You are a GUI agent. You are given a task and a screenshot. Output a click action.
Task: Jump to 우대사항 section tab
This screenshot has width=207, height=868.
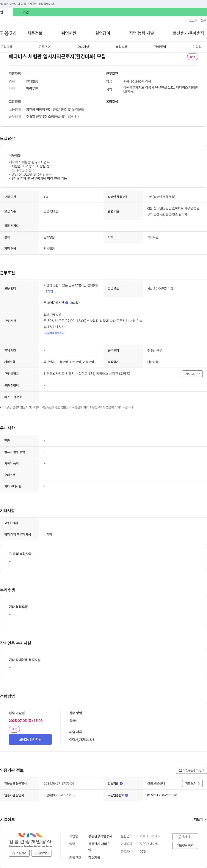83,47
